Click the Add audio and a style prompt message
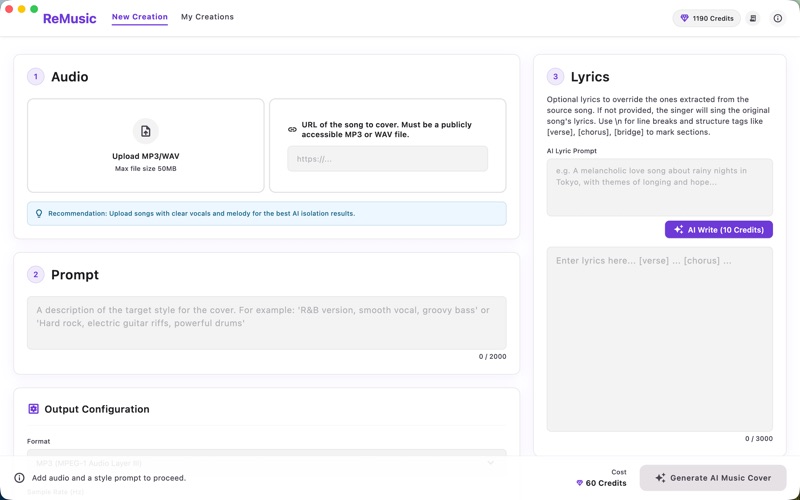Image resolution: width=800 pixels, height=500 pixels. coord(109,478)
